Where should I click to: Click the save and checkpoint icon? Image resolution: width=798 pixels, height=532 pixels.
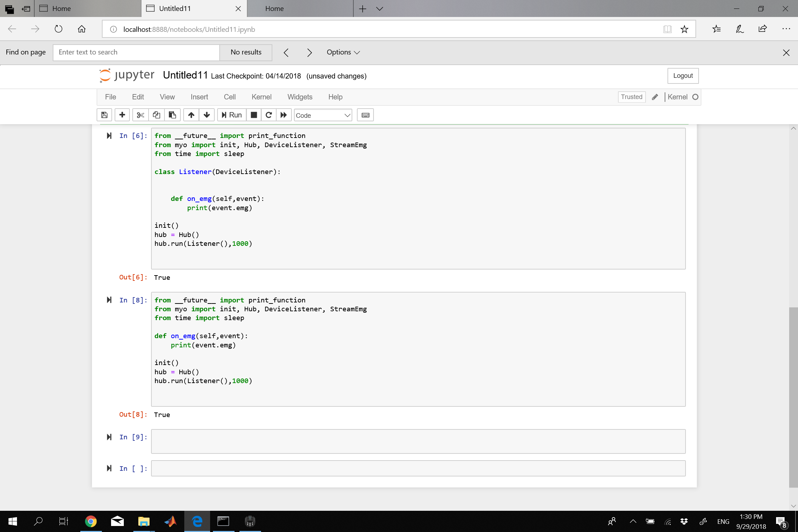[x=104, y=115]
